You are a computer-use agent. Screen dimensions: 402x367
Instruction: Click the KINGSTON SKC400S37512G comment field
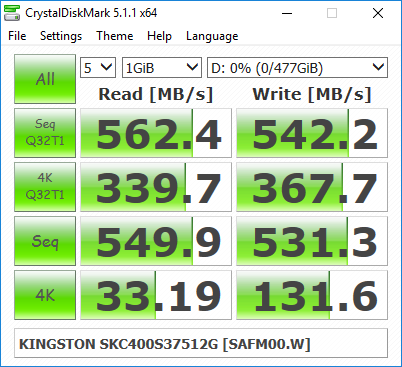click(201, 343)
